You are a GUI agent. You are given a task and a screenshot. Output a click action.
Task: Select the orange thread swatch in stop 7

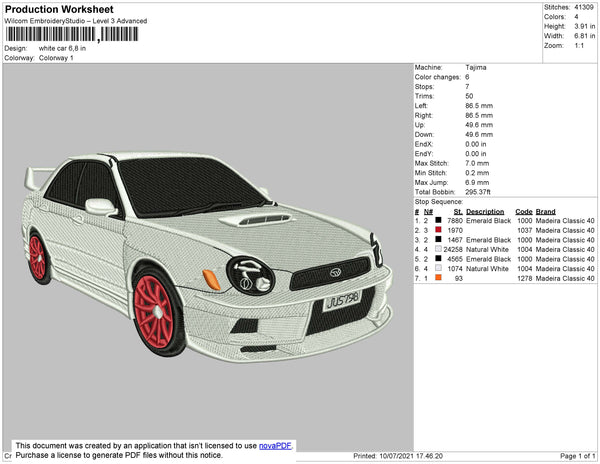click(x=438, y=278)
